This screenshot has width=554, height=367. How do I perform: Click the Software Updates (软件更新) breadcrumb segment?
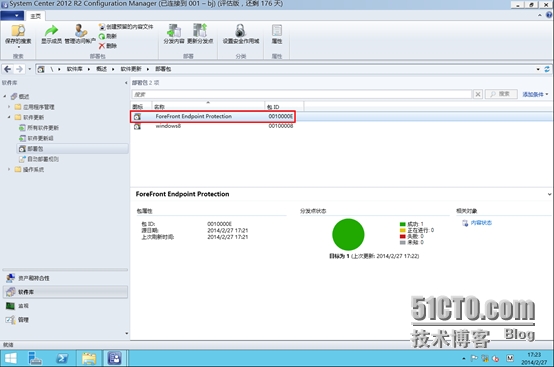coord(131,69)
